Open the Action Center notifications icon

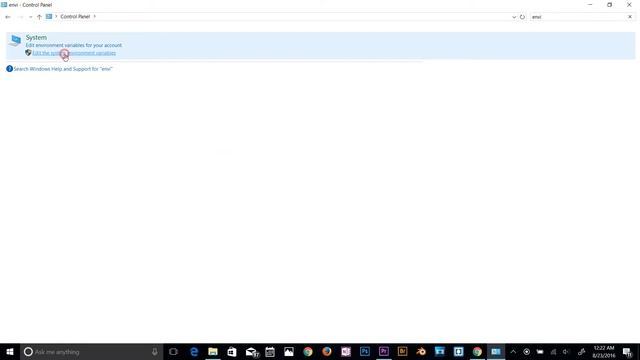point(628,351)
